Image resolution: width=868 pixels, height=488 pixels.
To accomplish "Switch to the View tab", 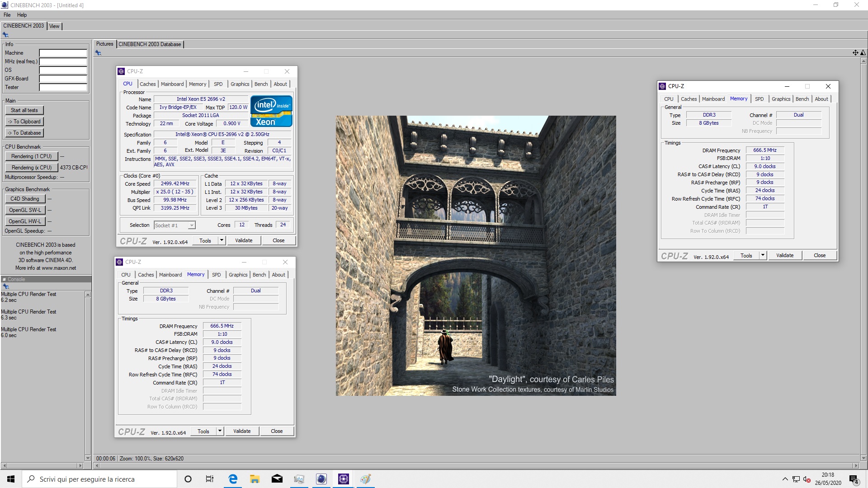I will (54, 26).
